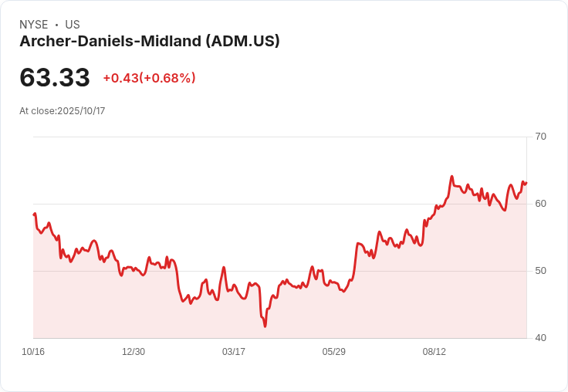Click the 10/16 x-axis date label
The image size is (568, 392).
click(x=33, y=352)
